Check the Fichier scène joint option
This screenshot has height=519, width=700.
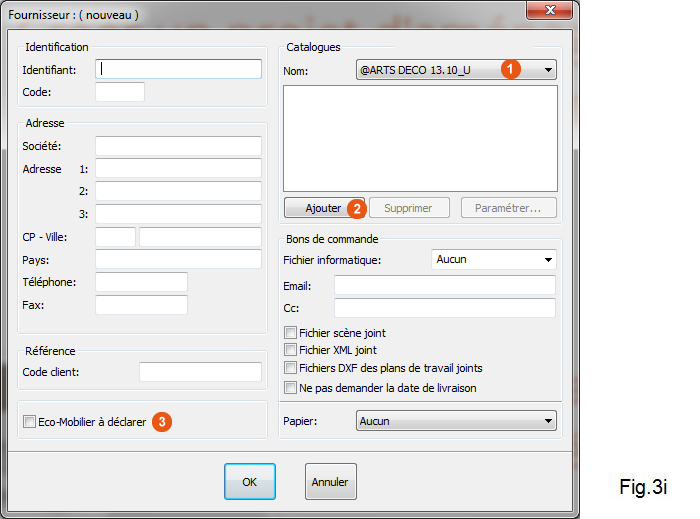(x=291, y=333)
